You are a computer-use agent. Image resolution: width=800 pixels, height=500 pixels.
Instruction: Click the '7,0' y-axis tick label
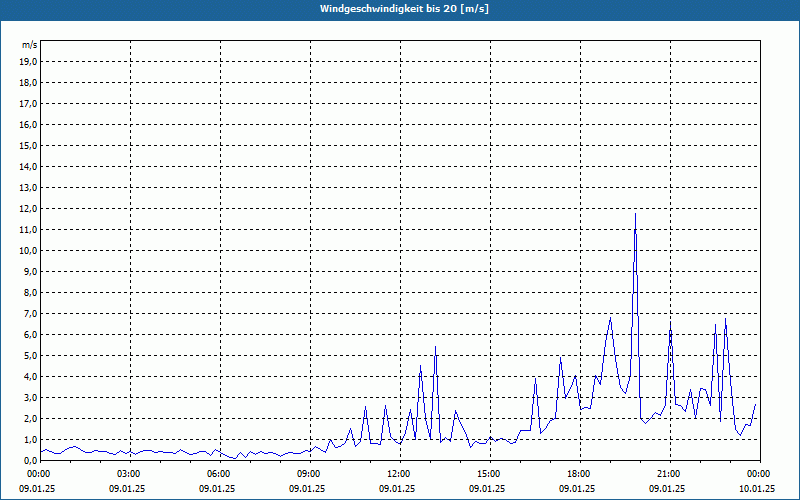click(30, 314)
